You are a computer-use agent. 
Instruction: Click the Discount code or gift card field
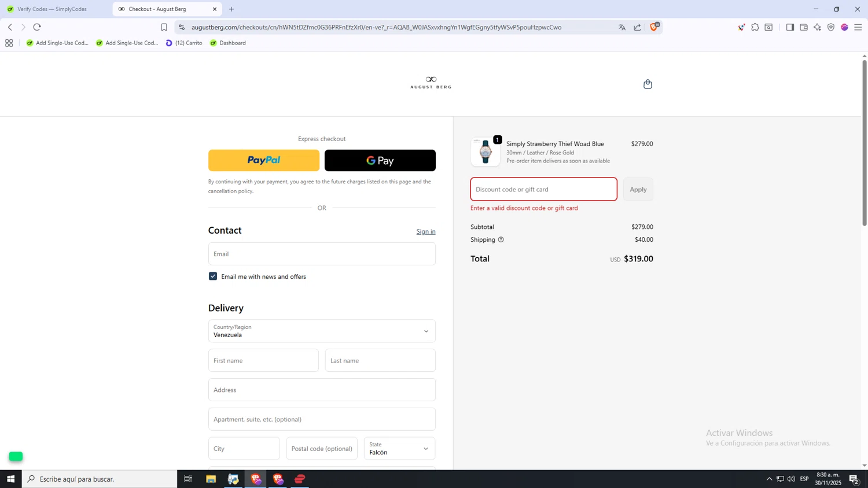[x=544, y=190]
